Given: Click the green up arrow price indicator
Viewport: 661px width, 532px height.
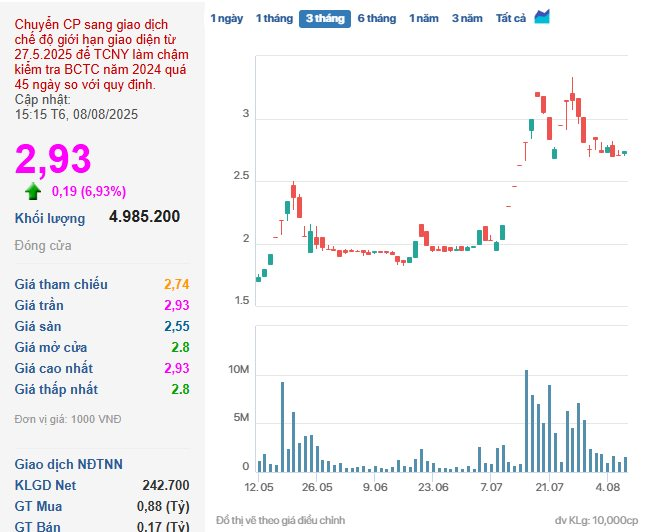Looking at the screenshot, I should (x=34, y=191).
